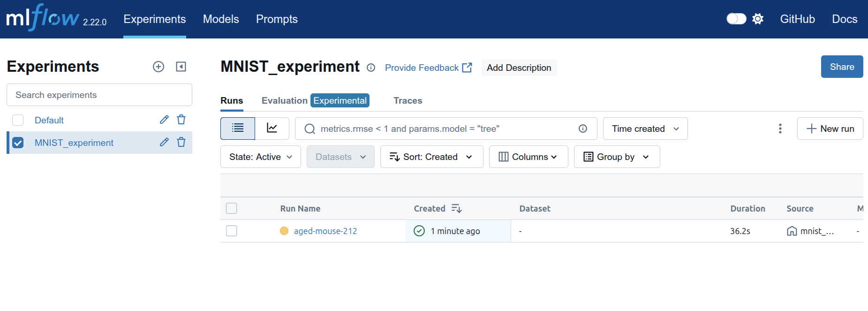Click the finished status check icon

point(419,231)
